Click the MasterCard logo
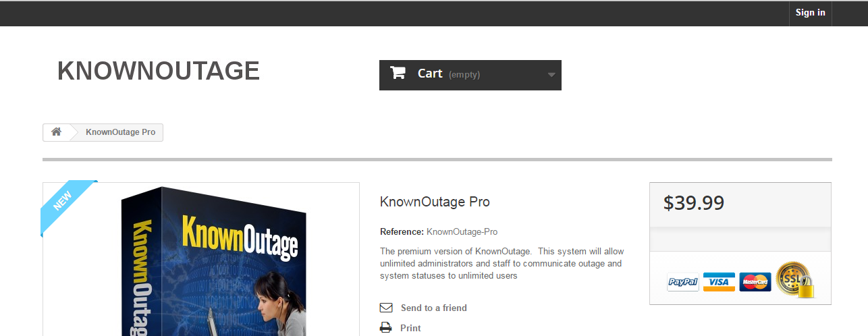Image resolution: width=868 pixels, height=336 pixels. (x=755, y=282)
